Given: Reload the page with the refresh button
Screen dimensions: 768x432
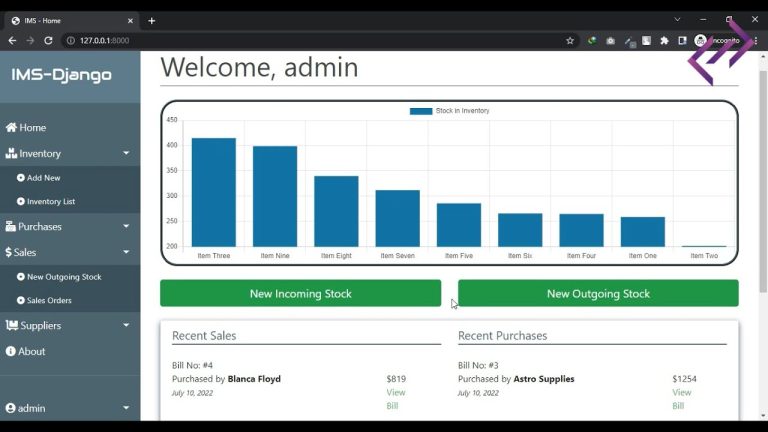Looking at the screenshot, I should pos(48,41).
